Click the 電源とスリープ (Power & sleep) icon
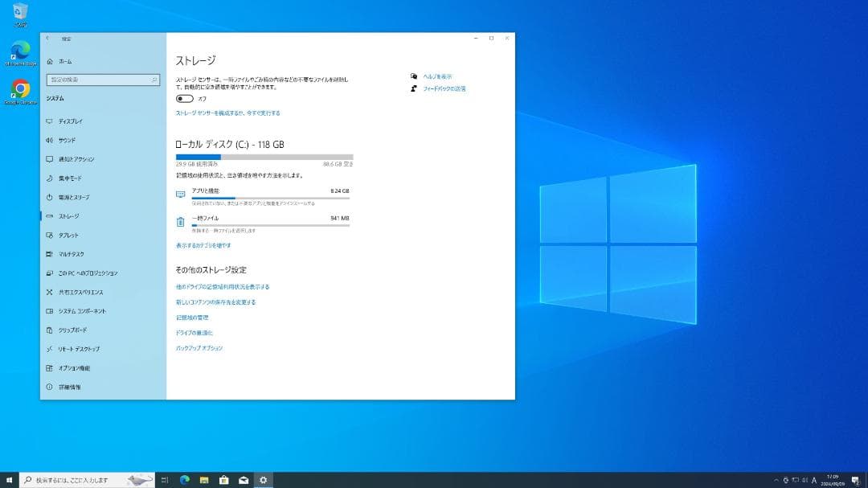Image resolution: width=868 pixels, height=488 pixels. click(50, 197)
